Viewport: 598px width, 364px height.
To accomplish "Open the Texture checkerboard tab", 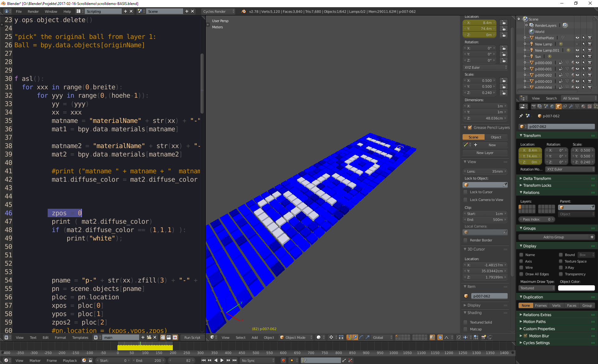I will tap(590, 106).
